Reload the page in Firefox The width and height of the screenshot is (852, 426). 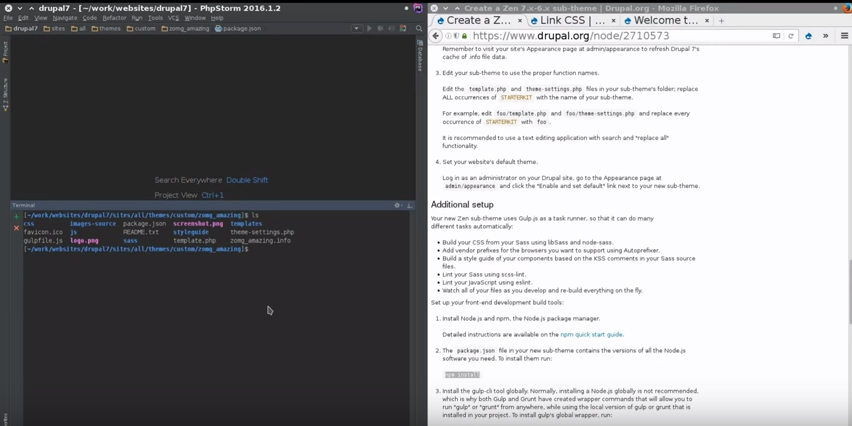pyautogui.click(x=791, y=36)
